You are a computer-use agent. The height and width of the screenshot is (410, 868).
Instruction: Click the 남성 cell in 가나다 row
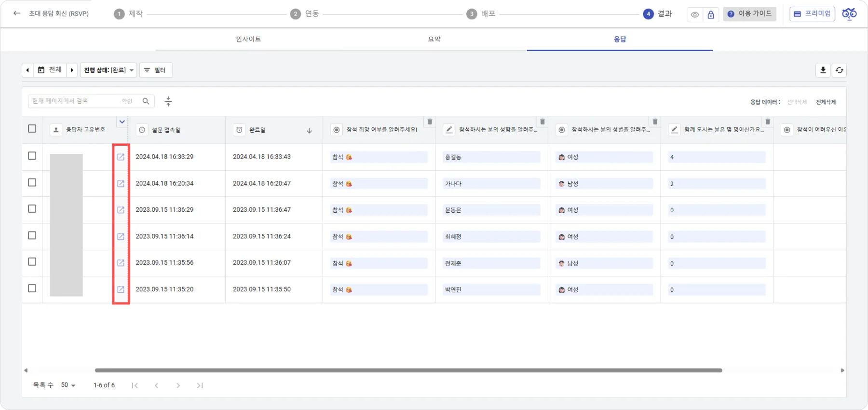pyautogui.click(x=604, y=184)
